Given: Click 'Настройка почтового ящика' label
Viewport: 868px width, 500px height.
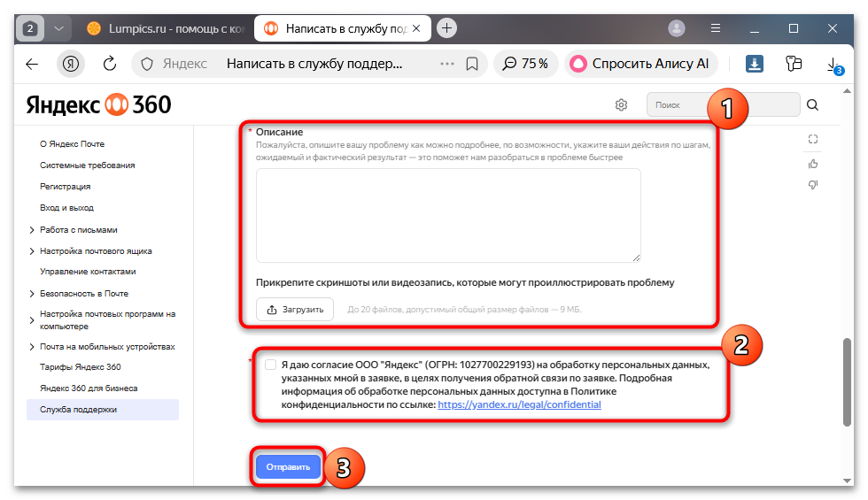Looking at the screenshot, I should click(x=96, y=251).
